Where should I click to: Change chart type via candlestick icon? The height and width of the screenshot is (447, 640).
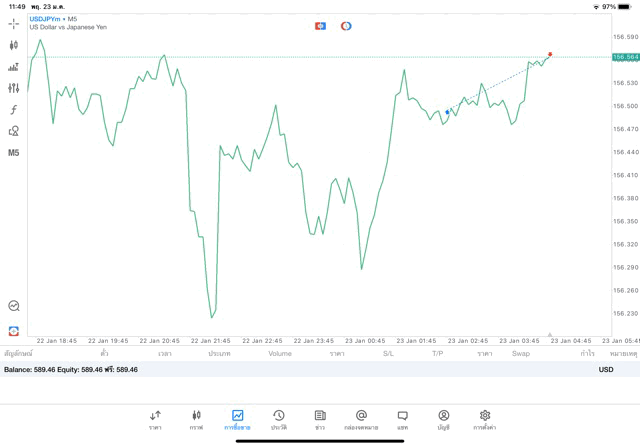tap(13, 45)
